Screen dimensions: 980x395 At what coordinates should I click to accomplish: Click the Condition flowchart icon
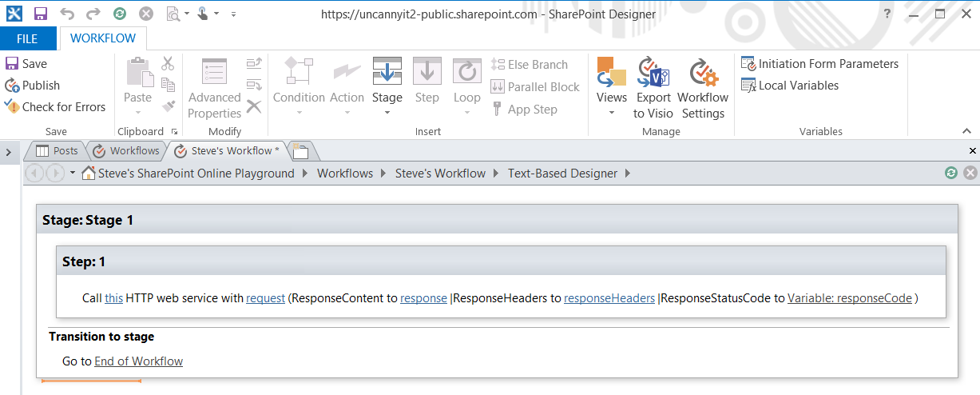pyautogui.click(x=299, y=71)
